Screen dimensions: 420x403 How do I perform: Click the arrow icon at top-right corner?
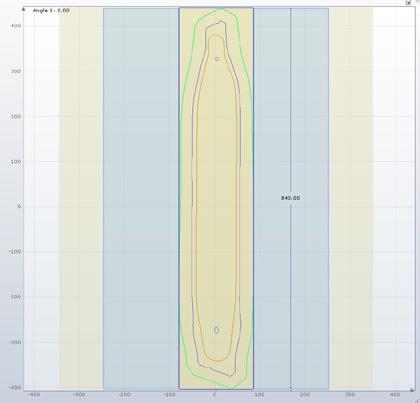(x=408, y=2)
